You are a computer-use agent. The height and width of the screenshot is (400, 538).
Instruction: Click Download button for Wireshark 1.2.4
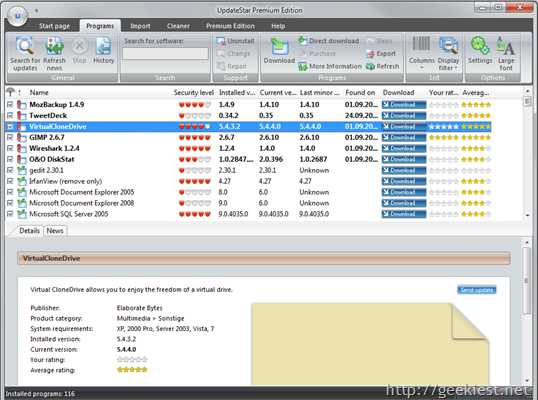pyautogui.click(x=404, y=149)
